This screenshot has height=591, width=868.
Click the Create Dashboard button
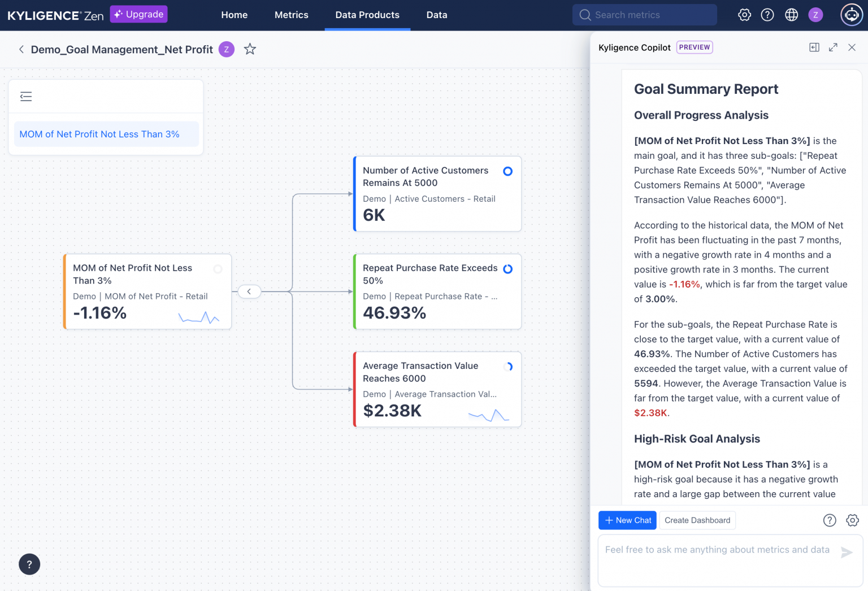(697, 520)
